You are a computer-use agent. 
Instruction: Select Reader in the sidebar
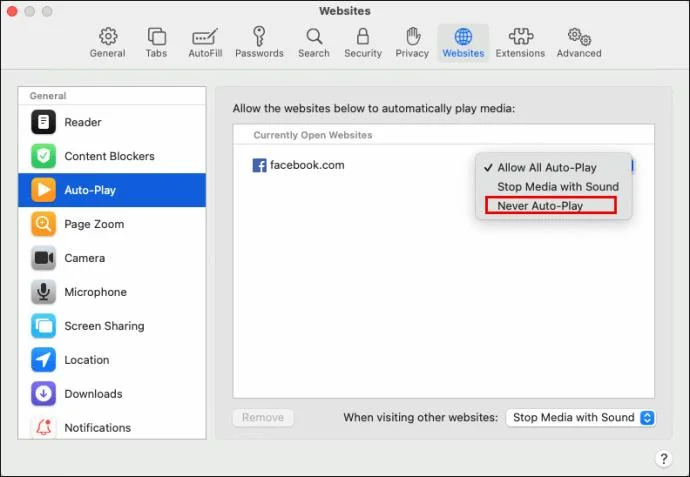tap(112, 122)
